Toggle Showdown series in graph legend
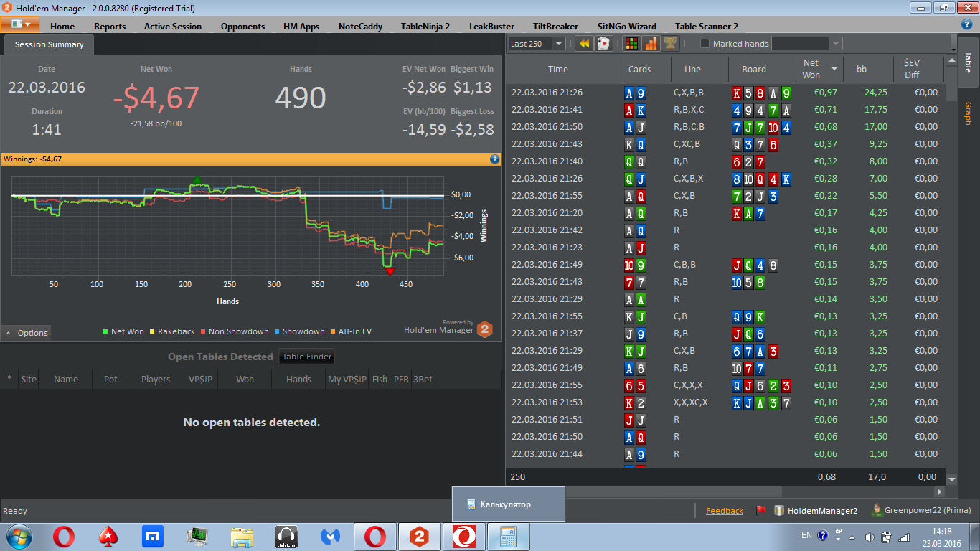 coord(299,331)
